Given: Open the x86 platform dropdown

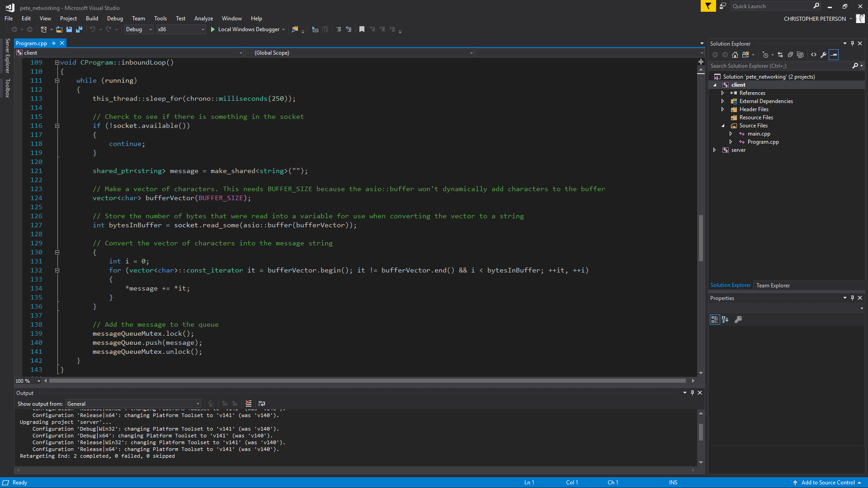Looking at the screenshot, I should pyautogui.click(x=181, y=29).
